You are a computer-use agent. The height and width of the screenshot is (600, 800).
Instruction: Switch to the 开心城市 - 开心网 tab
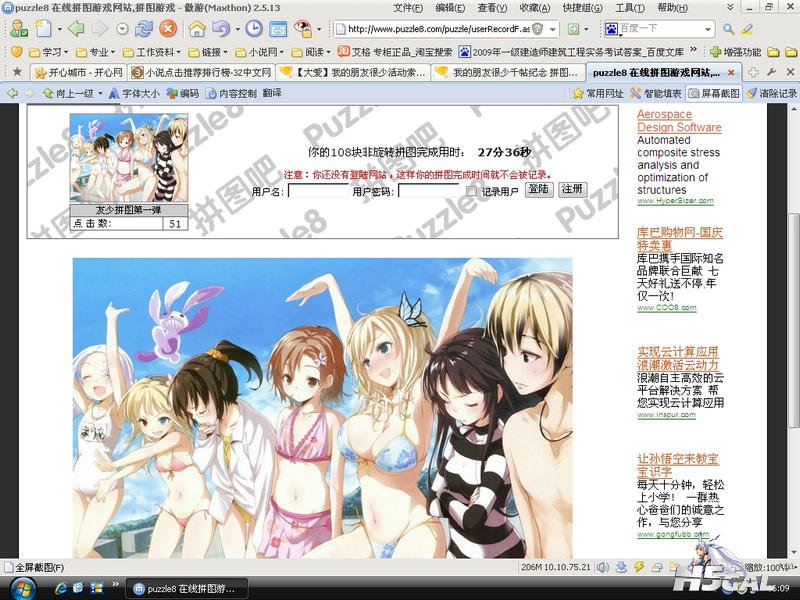point(78,73)
